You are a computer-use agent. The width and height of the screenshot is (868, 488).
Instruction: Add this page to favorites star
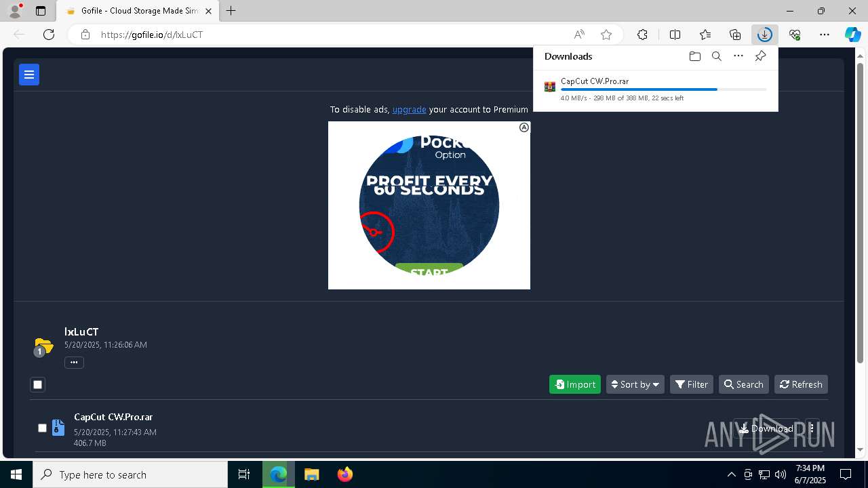point(606,35)
